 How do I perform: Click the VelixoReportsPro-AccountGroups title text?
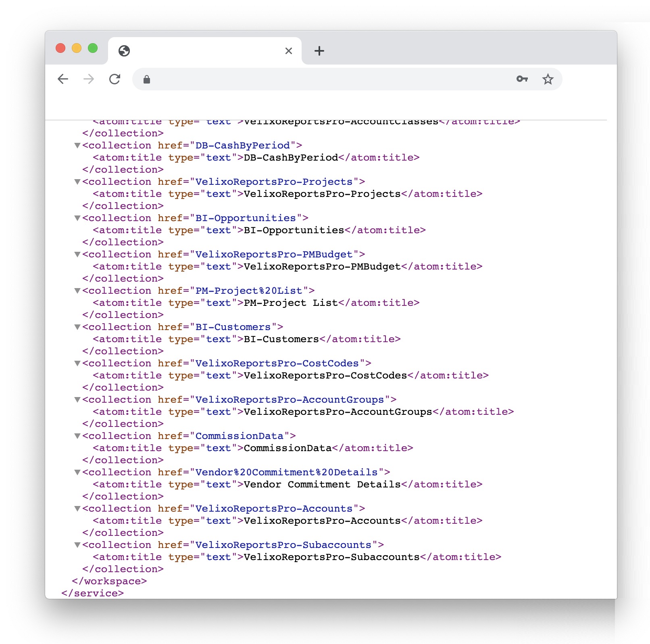[338, 412]
